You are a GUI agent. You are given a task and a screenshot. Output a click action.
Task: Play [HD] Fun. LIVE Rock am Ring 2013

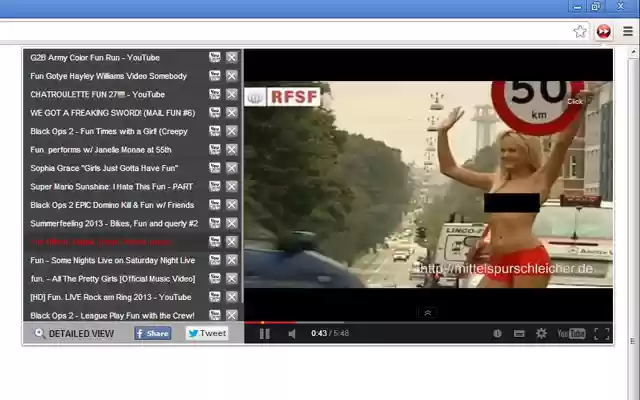111,297
